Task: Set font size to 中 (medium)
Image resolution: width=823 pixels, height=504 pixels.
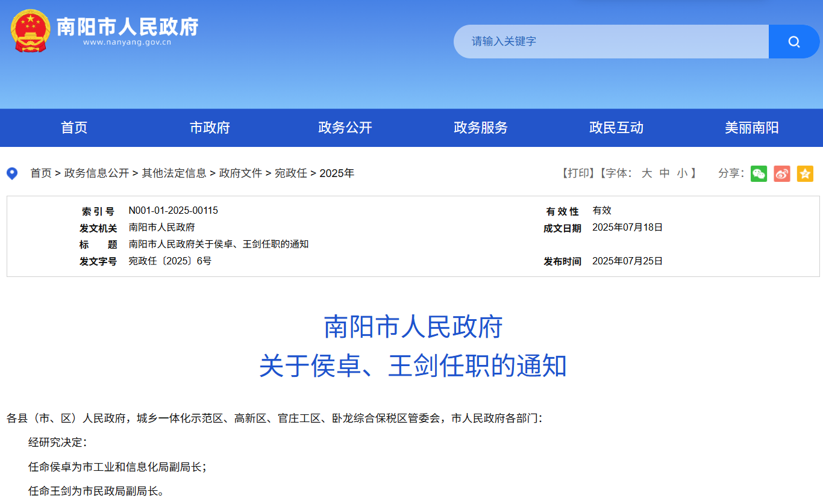Action: [665, 173]
